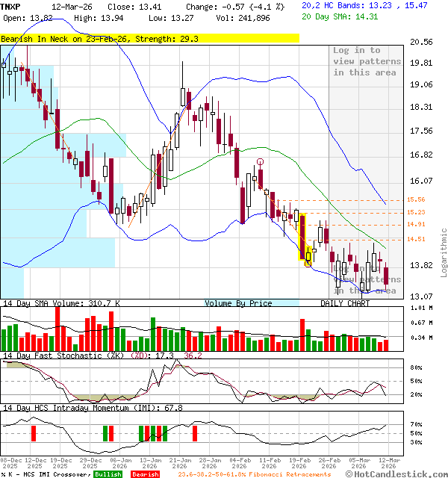Click 'Log in to view patterns' text

(366, 61)
